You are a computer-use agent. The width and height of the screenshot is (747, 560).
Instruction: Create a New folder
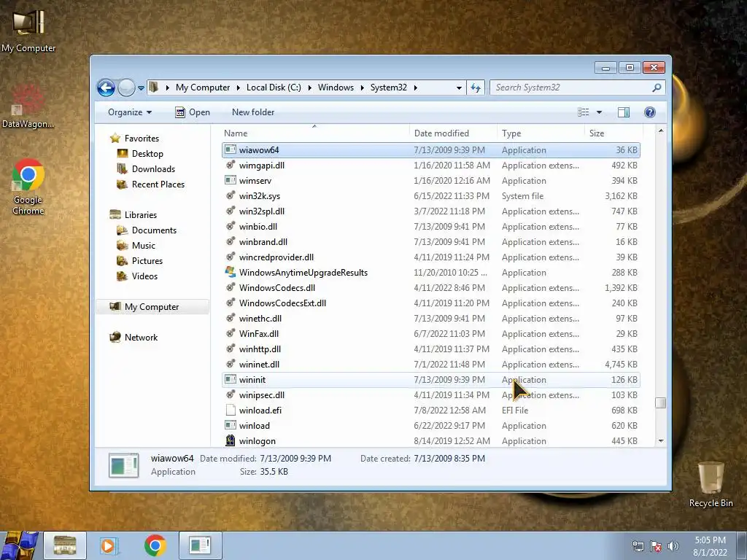253,112
